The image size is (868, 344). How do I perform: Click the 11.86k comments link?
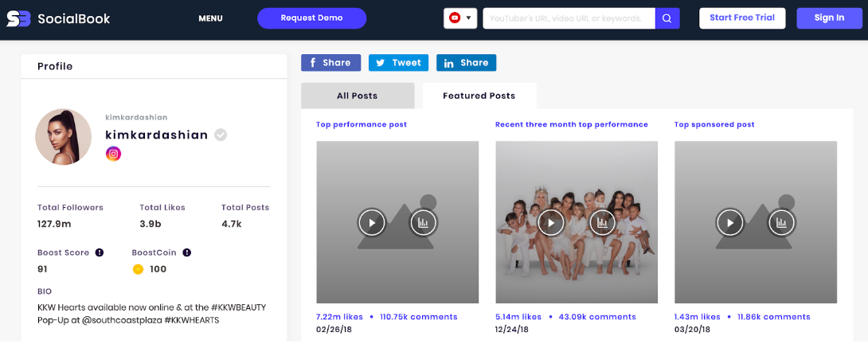774,317
